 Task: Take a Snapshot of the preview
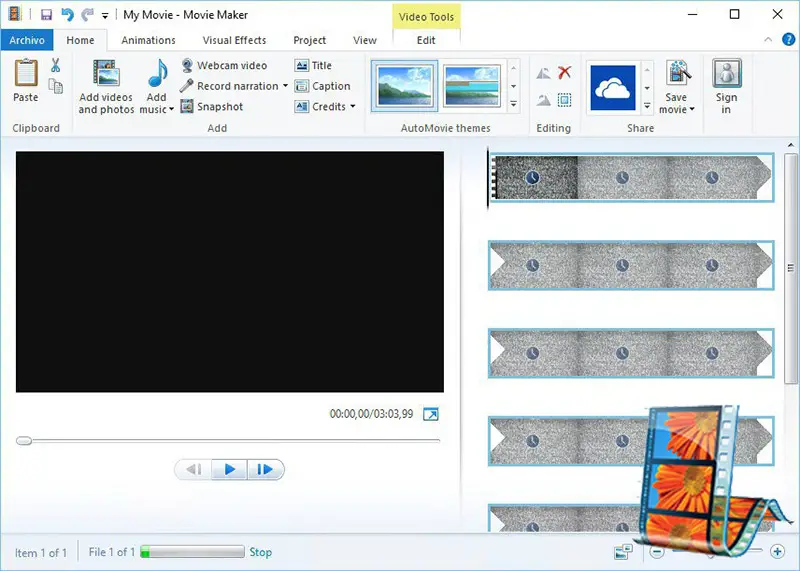pyautogui.click(x=213, y=106)
